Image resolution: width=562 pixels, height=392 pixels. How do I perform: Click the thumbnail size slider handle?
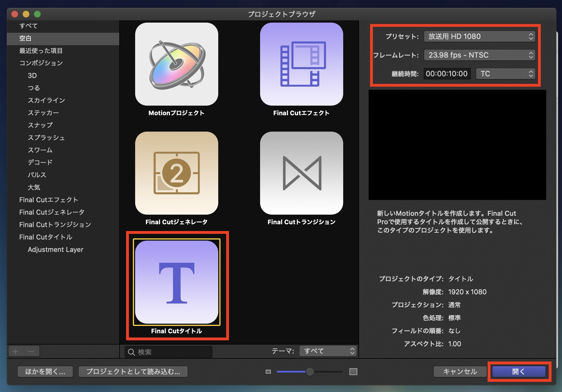coord(310,372)
